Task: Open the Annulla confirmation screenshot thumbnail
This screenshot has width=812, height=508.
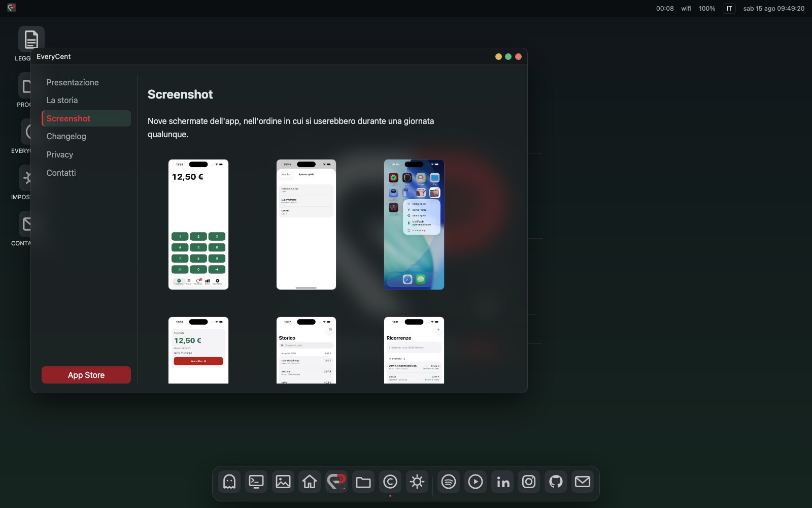Action: point(198,350)
